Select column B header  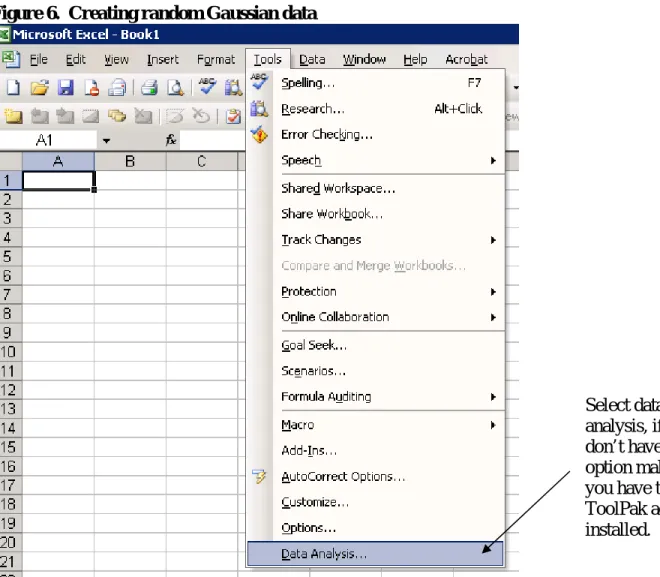130,161
